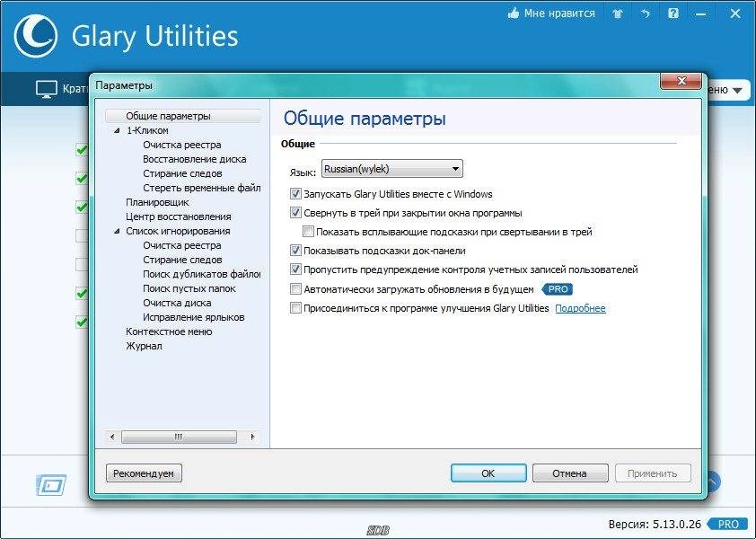Screen dimensions: 756x539
Task: Open 'Контекстное меню' settings page
Action: coord(169,331)
